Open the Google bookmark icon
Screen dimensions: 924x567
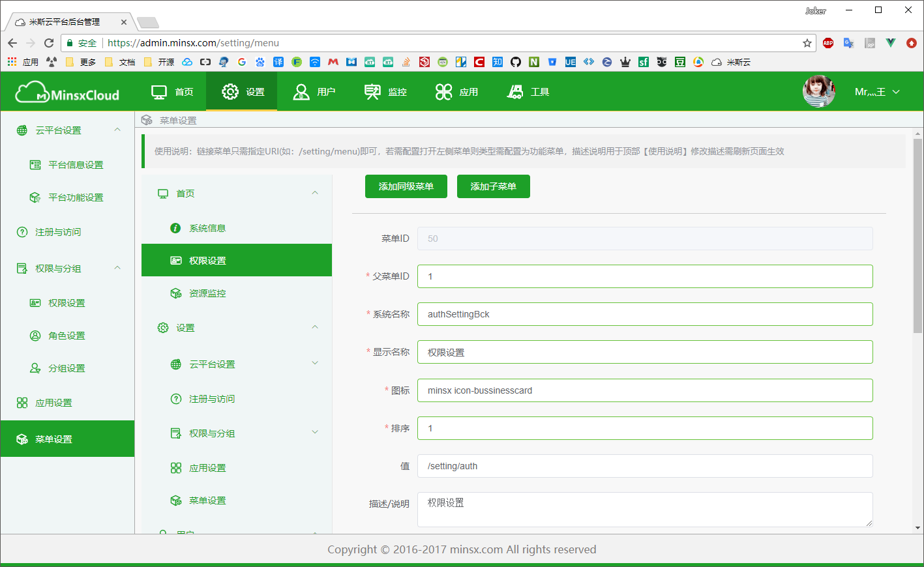(242, 62)
